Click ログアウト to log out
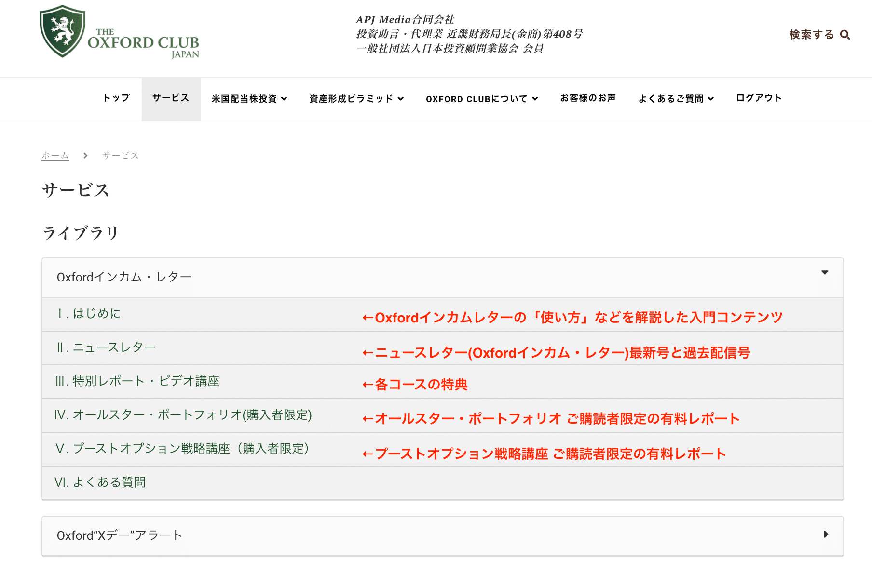 click(759, 98)
